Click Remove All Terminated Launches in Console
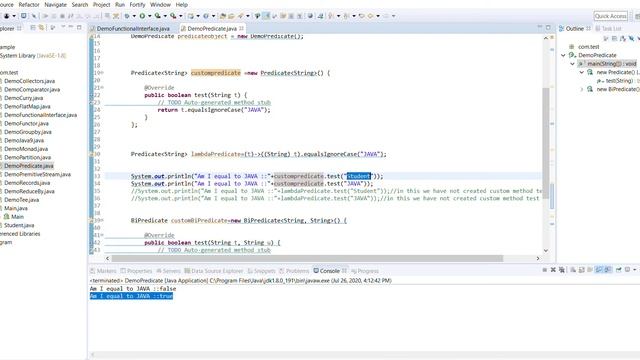Screen dimensions: 640x360 562,270
